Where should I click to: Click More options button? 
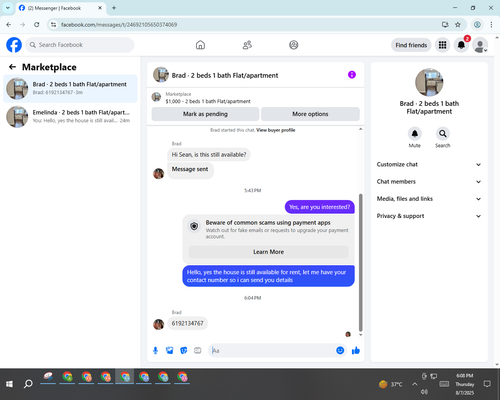click(310, 114)
